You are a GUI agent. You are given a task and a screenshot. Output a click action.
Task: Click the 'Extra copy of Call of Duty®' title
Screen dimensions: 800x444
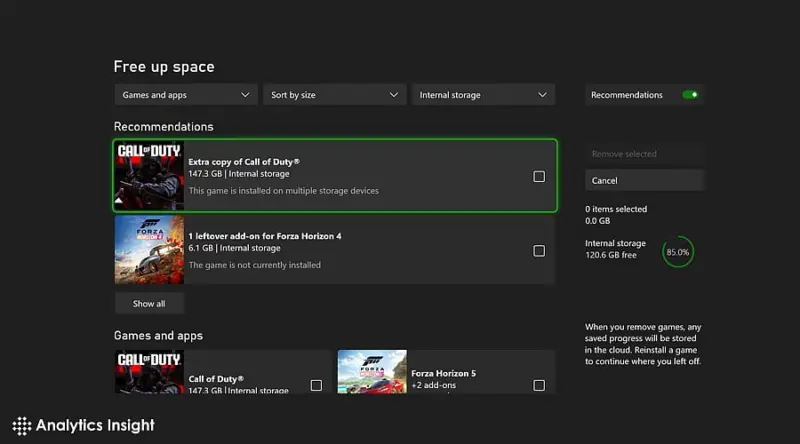(x=244, y=162)
